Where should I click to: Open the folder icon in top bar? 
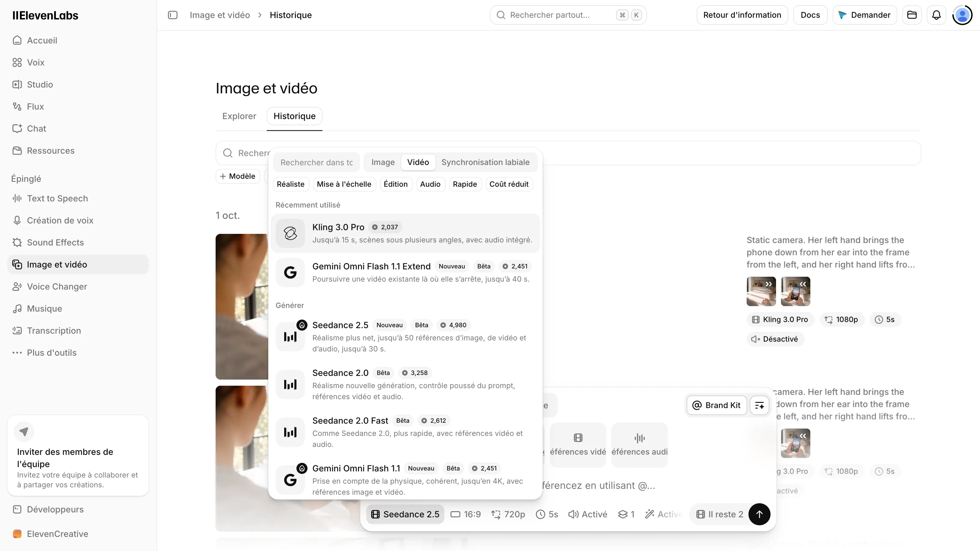pos(912,15)
